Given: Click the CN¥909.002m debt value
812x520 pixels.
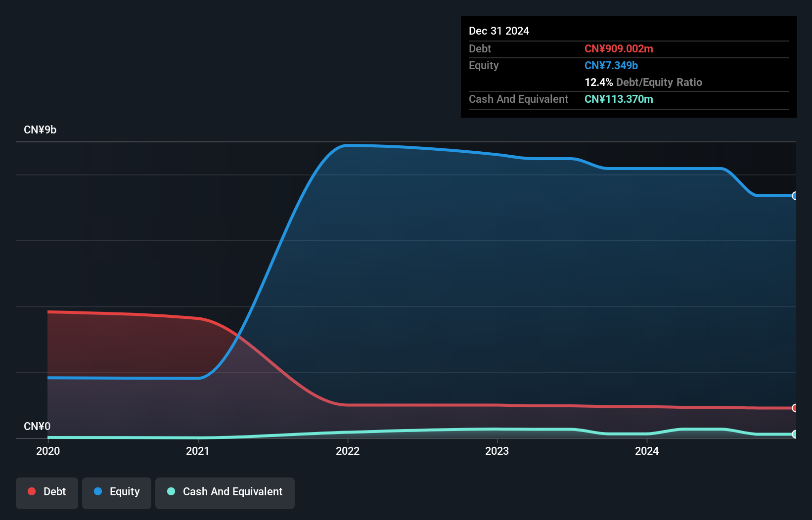Looking at the screenshot, I should 619,48.
